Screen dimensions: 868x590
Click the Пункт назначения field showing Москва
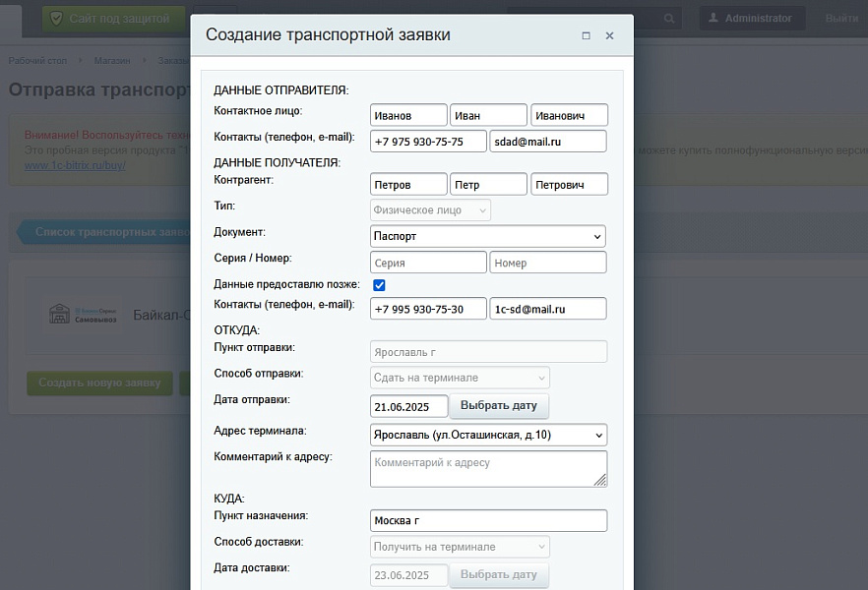487,520
